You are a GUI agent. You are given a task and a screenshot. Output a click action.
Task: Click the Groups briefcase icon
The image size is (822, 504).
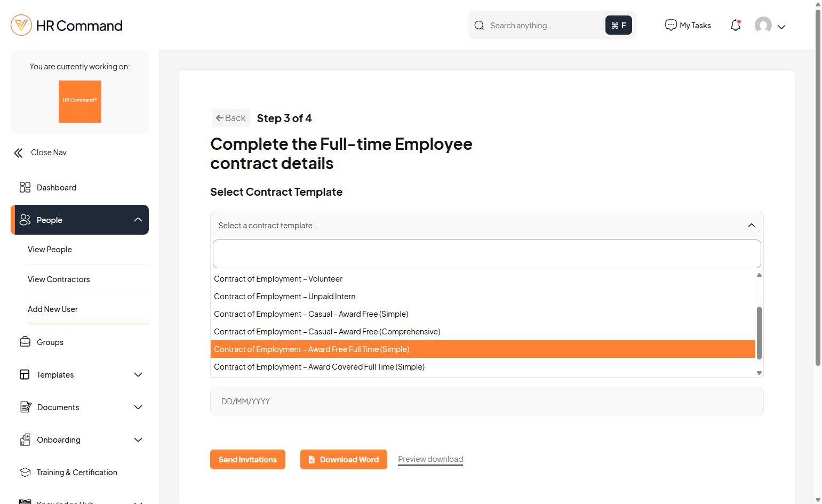(x=25, y=342)
